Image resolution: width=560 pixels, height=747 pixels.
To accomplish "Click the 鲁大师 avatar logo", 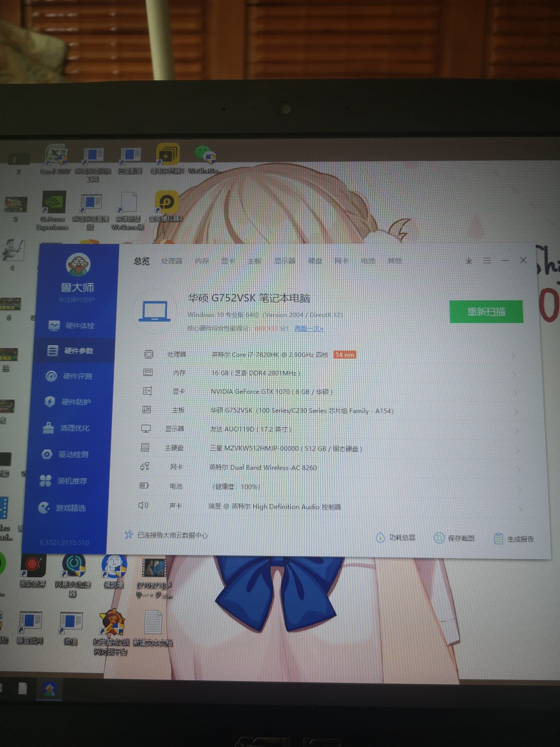I will click(x=78, y=265).
